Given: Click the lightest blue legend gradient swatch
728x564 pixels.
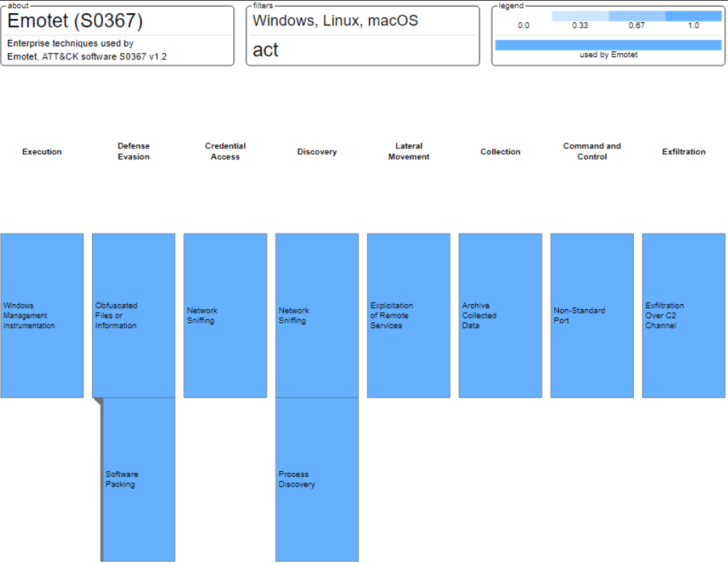Looking at the screenshot, I should [580, 16].
